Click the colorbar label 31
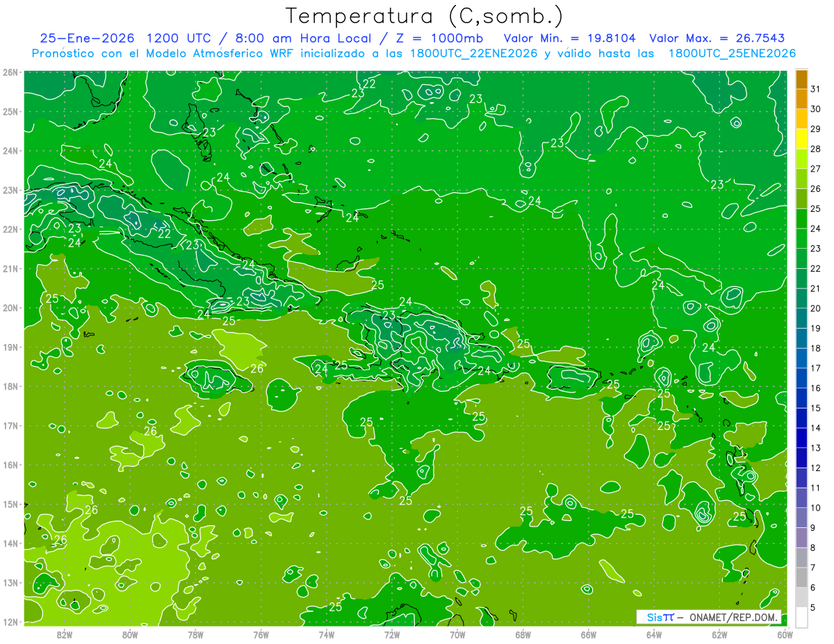 point(816,89)
